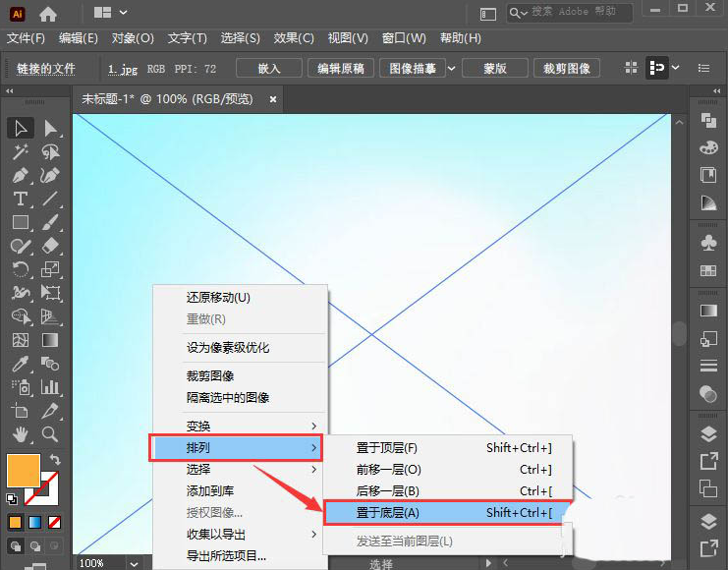Select the Direct Selection tool
728x570 pixels.
(50, 128)
